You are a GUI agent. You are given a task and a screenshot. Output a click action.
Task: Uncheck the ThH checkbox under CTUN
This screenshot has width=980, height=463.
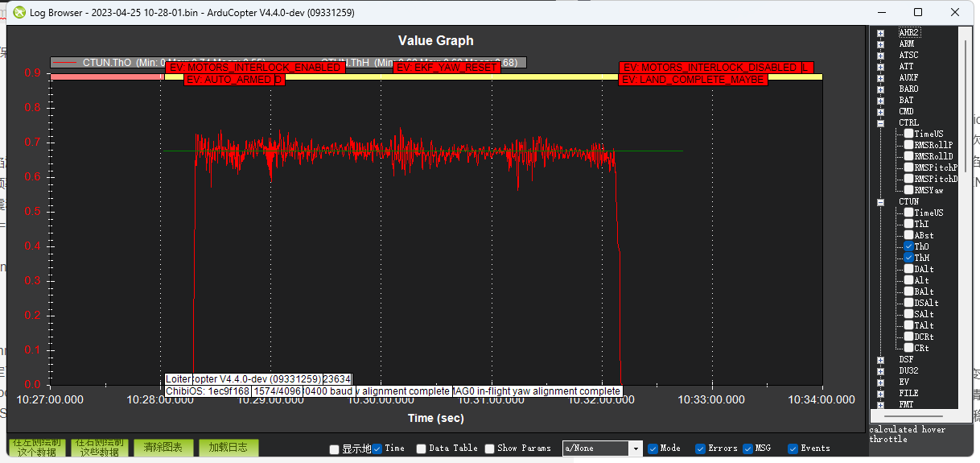[908, 258]
